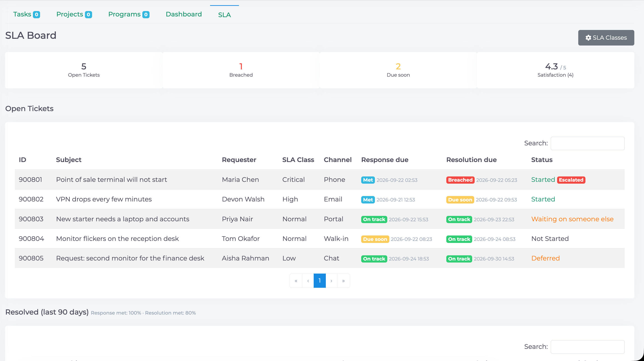Select page 1 in pagination
The width and height of the screenshot is (644, 361).
click(x=320, y=281)
